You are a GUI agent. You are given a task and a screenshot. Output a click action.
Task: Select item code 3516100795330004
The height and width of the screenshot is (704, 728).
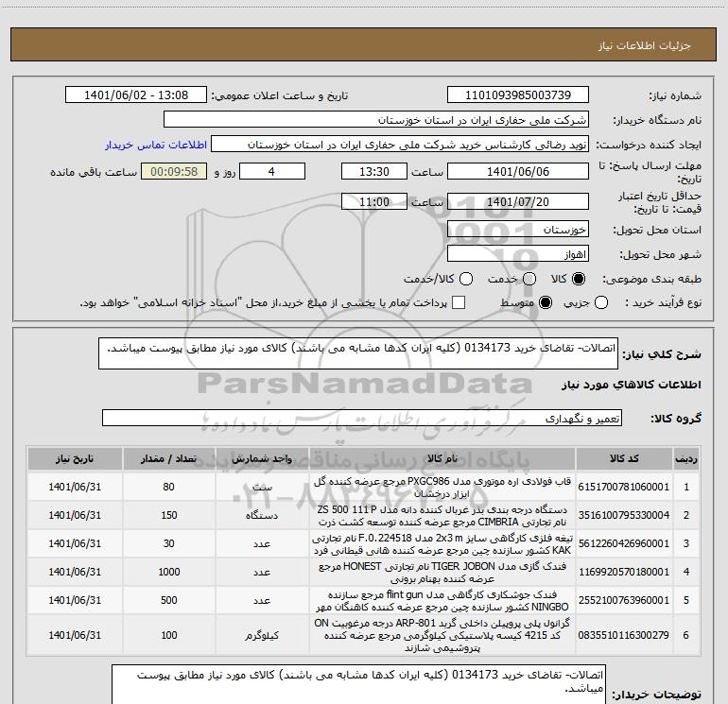[x=624, y=515]
